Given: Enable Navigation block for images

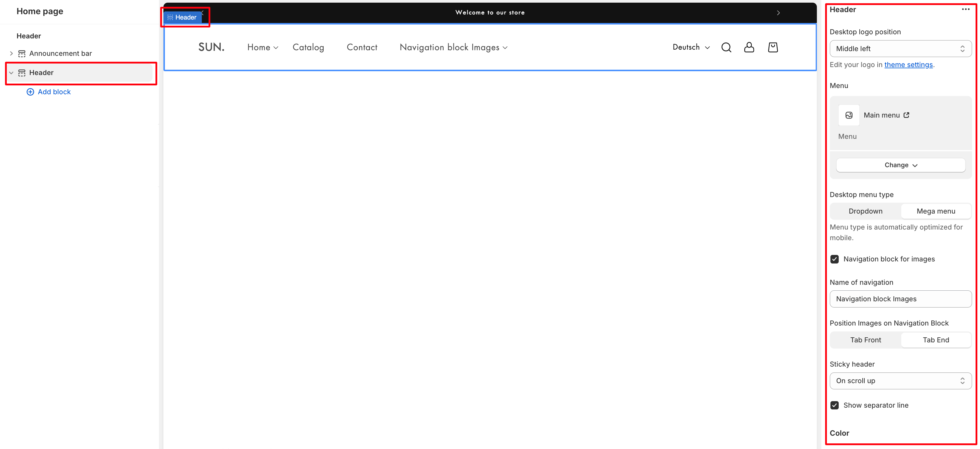Looking at the screenshot, I should point(835,259).
